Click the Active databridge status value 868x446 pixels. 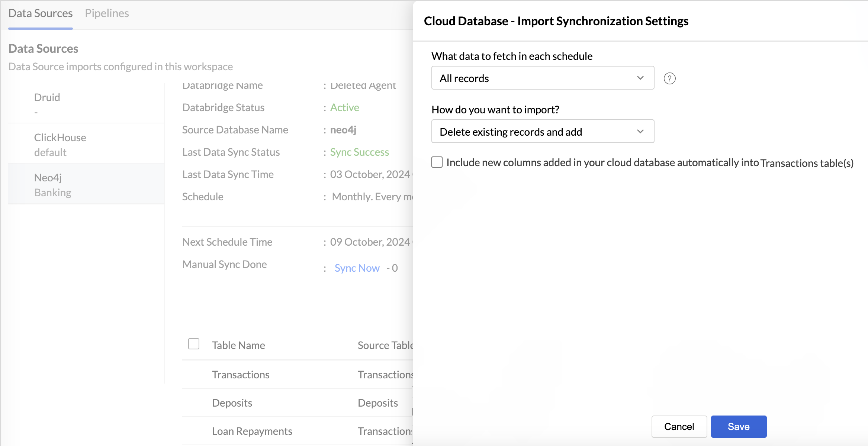[344, 107]
